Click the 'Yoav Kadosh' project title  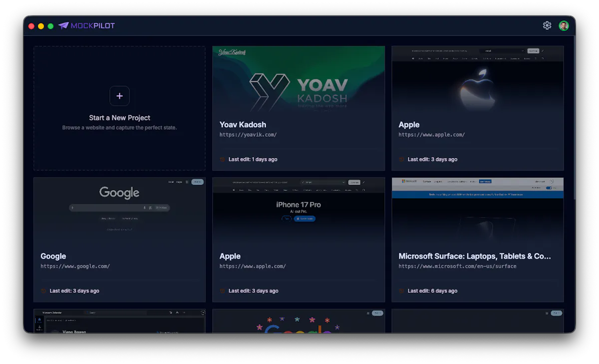(243, 125)
